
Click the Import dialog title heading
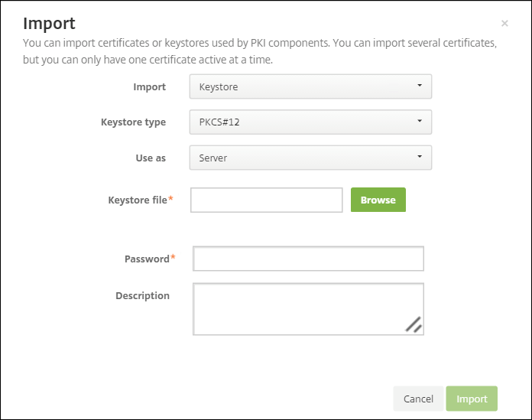click(x=49, y=23)
